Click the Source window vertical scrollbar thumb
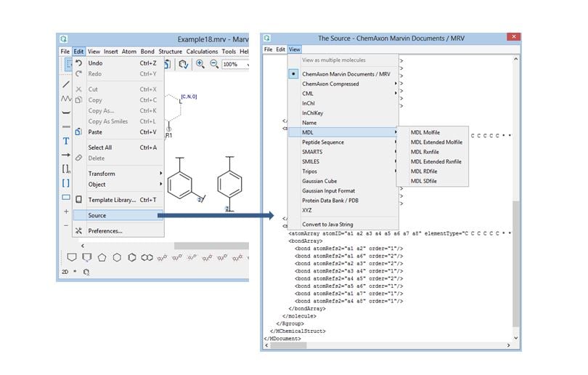This screenshot has height=375, width=588. (516, 265)
